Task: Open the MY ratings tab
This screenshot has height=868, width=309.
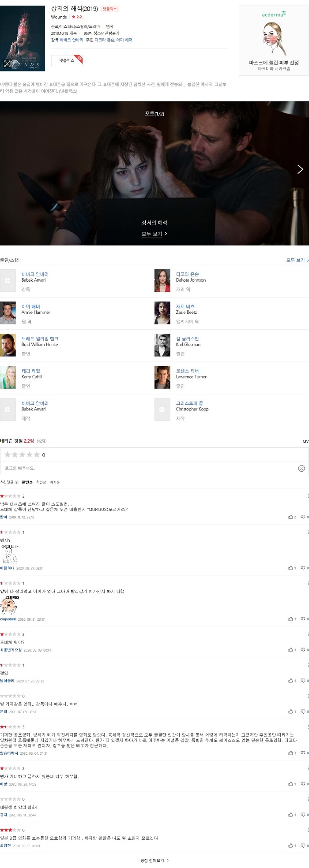Action: (x=305, y=441)
